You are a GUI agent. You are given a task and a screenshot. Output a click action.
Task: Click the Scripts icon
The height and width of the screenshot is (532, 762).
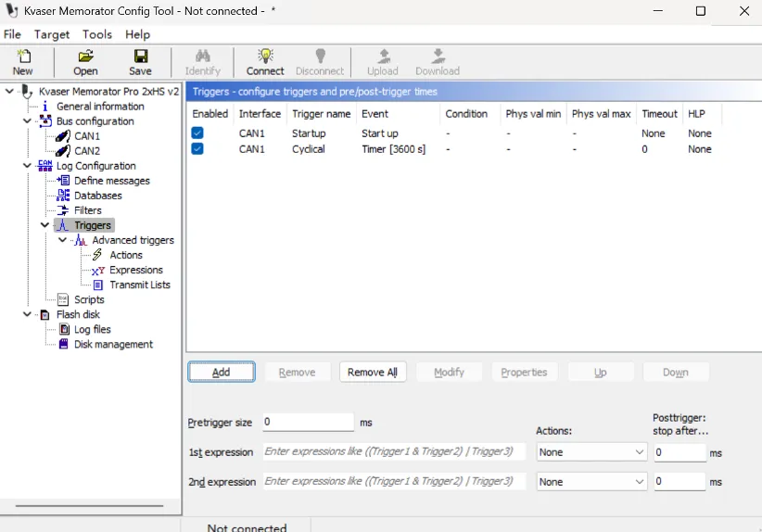[x=63, y=299]
